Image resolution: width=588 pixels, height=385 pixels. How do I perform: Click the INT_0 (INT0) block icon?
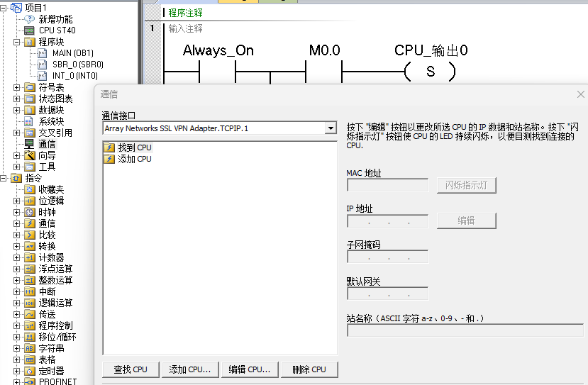[x=42, y=76]
